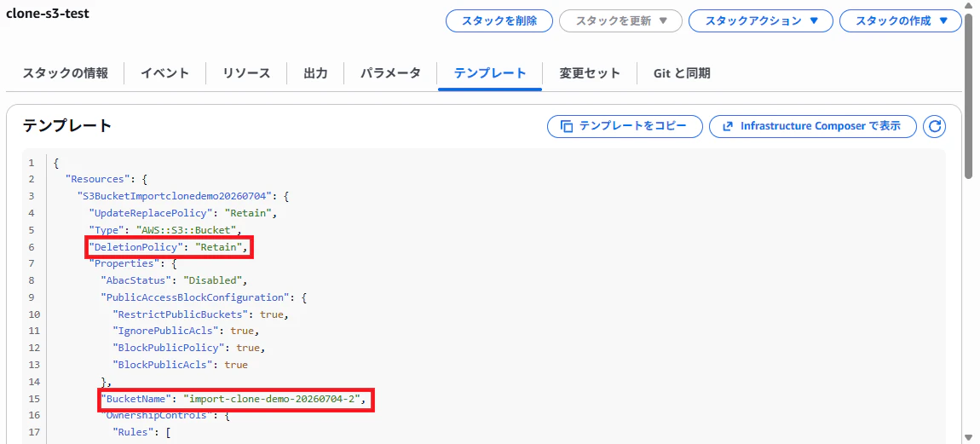The width and height of the screenshot is (980, 444).
Task: Click the refresh template icon button
Action: coord(934,126)
